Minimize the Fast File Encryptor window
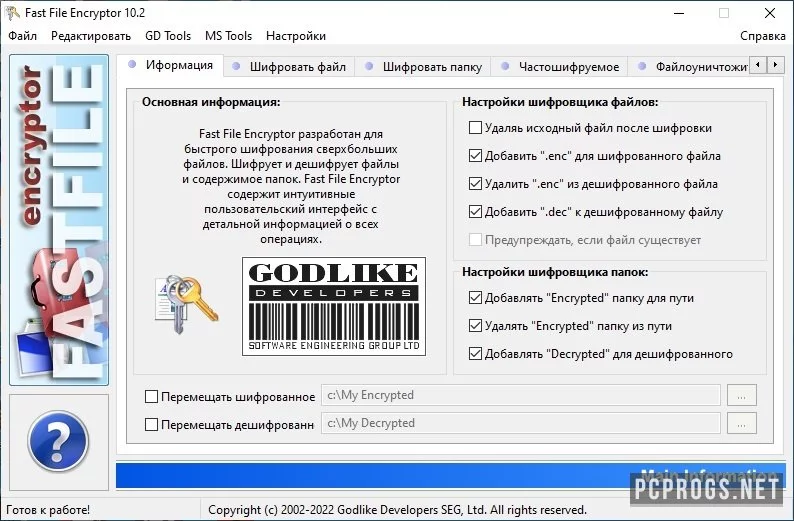The height and width of the screenshot is (521, 794). (x=679, y=13)
